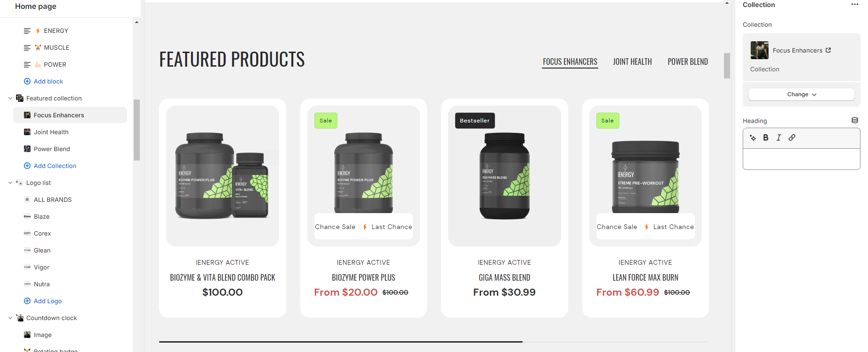Click the product carousel progress bar

pos(434,342)
